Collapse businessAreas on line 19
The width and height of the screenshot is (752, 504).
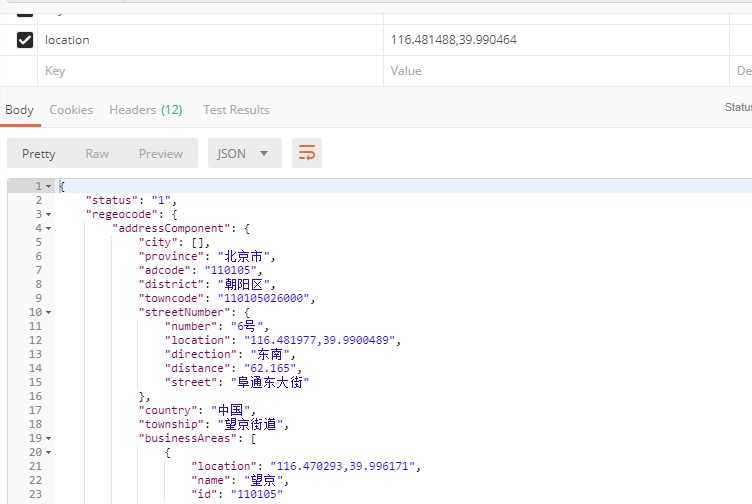click(48, 438)
